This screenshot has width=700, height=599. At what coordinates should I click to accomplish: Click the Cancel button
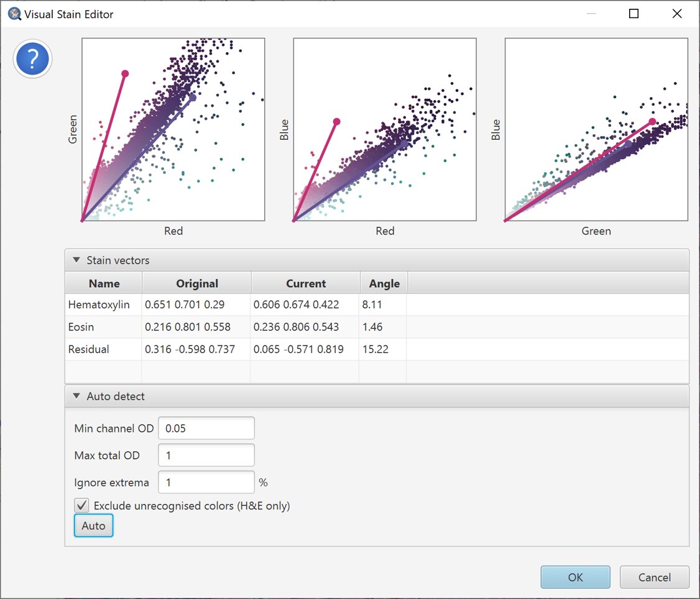click(x=654, y=577)
